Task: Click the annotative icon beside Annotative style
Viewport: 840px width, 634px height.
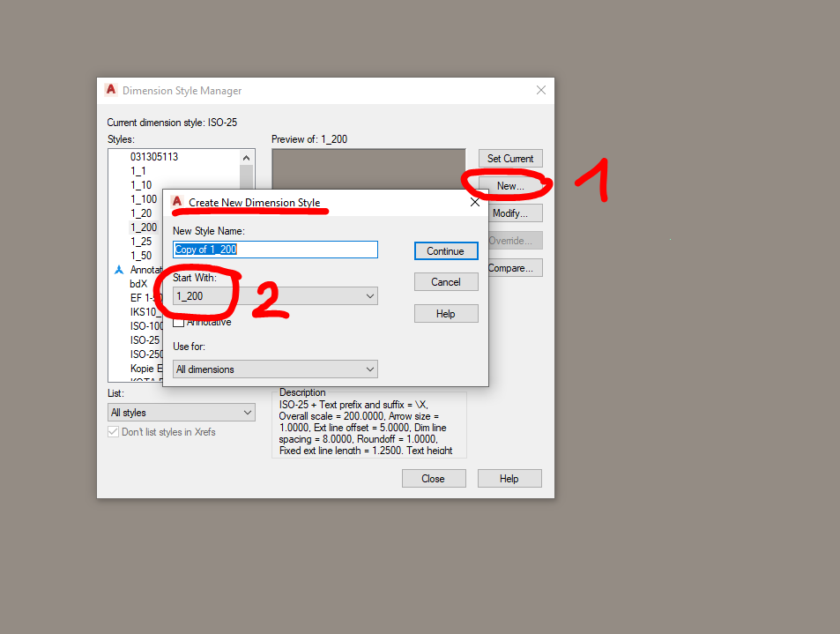Action: click(119, 270)
